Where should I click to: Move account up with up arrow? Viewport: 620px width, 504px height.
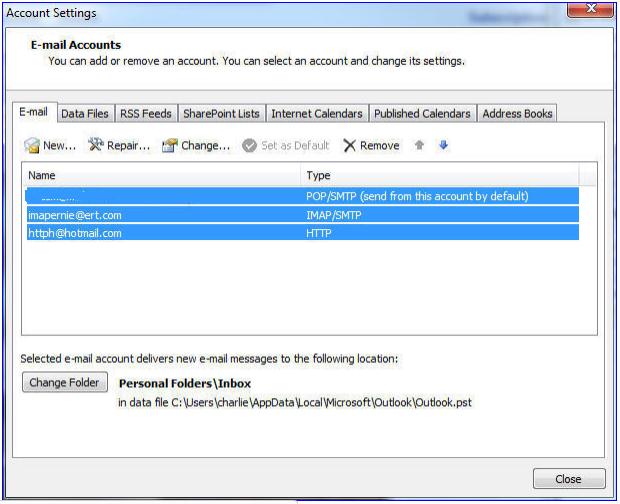(420, 145)
